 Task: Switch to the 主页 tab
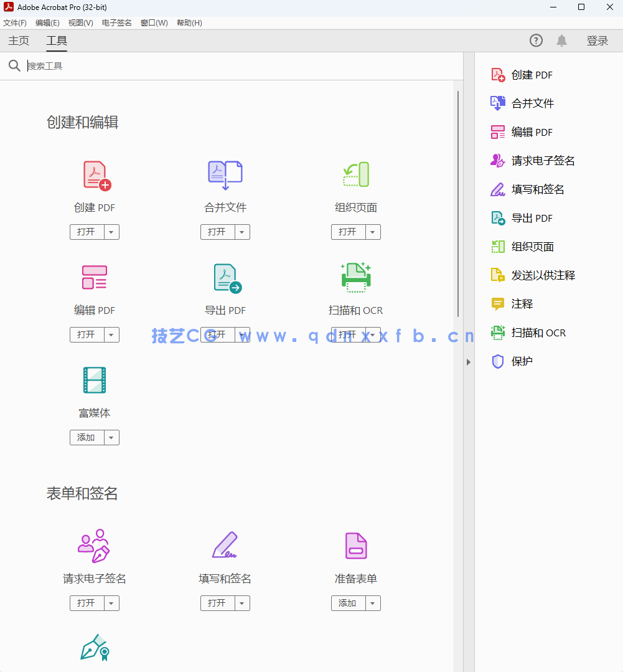[x=18, y=40]
